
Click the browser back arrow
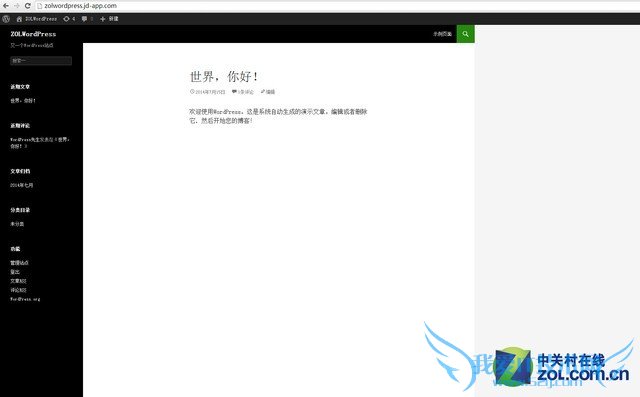[6, 6]
